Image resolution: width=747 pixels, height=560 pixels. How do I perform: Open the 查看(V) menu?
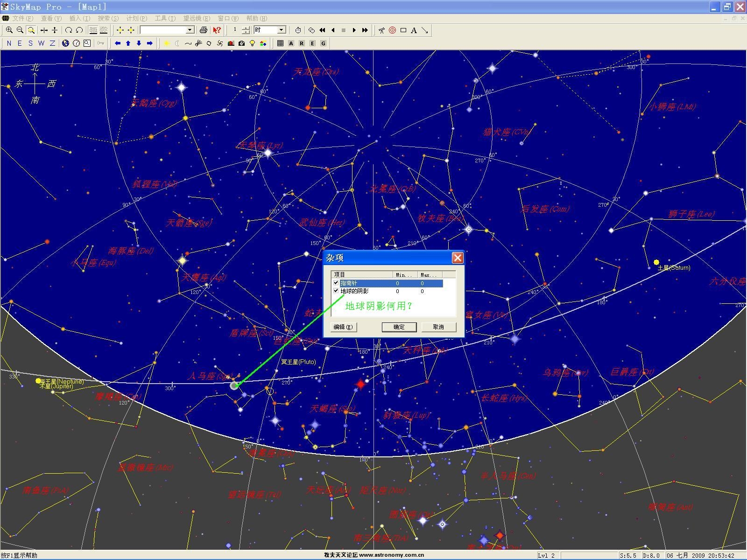click(51, 18)
